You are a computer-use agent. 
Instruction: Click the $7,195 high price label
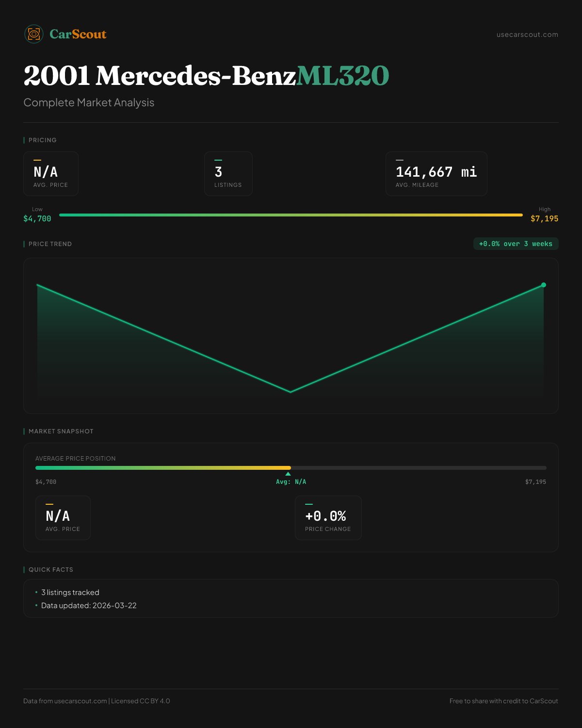(x=544, y=219)
